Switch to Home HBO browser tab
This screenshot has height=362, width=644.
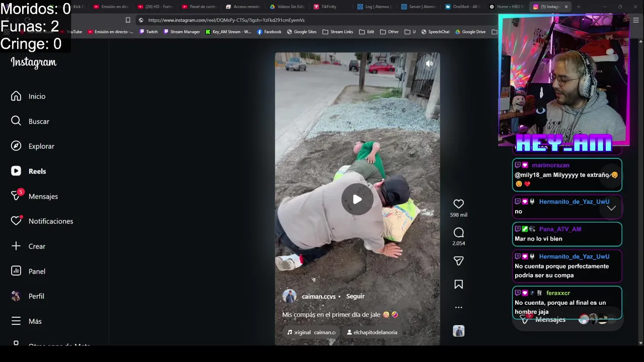[507, 7]
